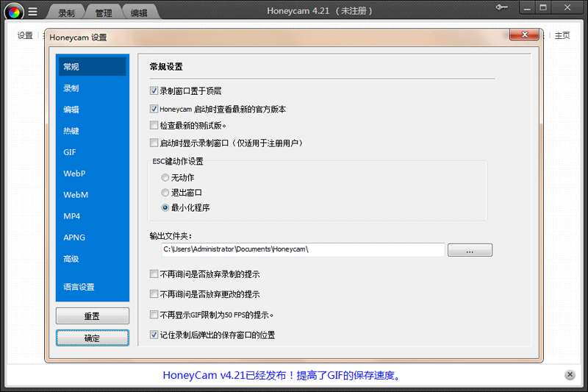Screen dimensions: 588x392
Task: Close the Honeycam 设置 dialog
Action: click(534, 36)
